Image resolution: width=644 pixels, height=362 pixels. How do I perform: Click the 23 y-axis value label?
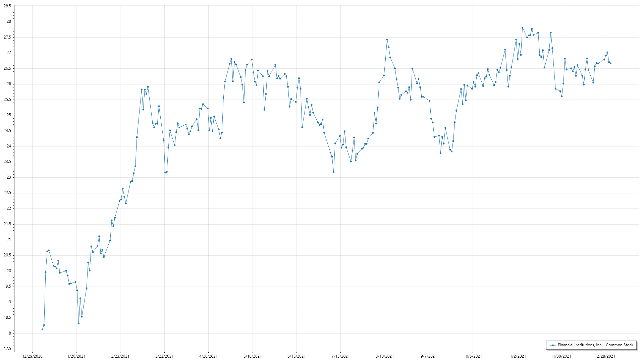pyautogui.click(x=8, y=177)
